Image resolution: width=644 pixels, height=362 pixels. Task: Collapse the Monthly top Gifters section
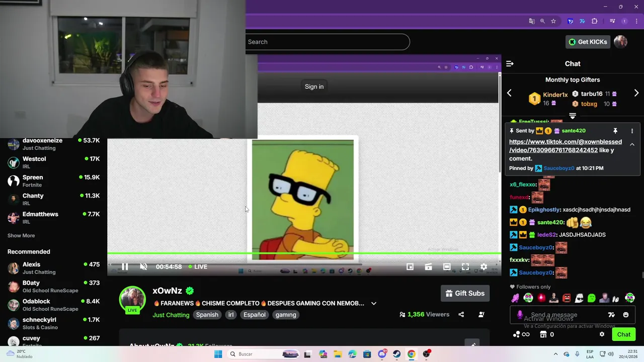tap(573, 116)
